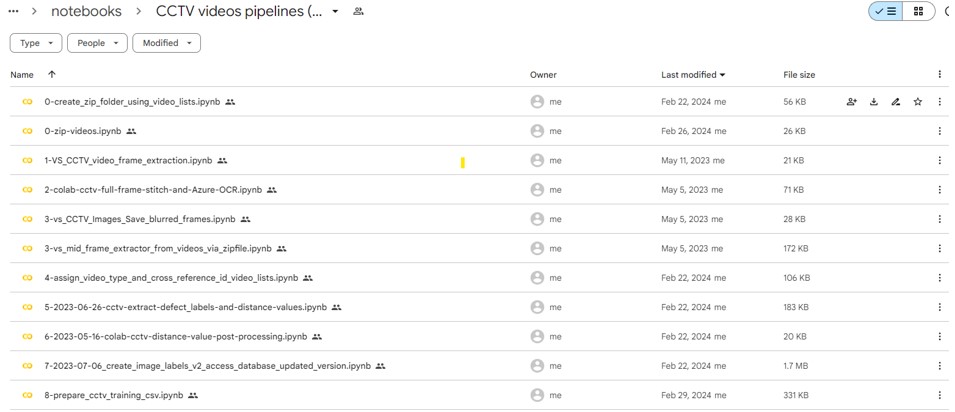Screen dimensions: 955x412
Task: Open more actions for 2-colab-cctv-full-frame-stitch-and-Azure-OCR.ipynb
Action: click(940, 190)
